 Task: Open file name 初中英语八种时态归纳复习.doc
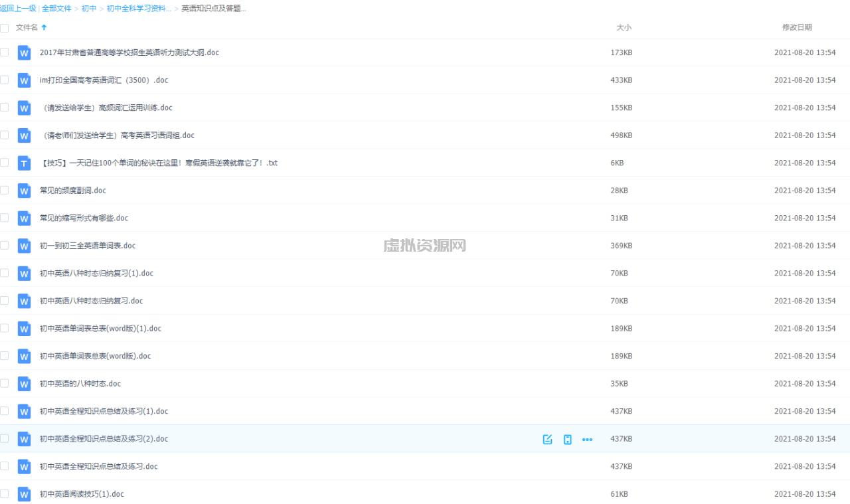click(x=91, y=301)
